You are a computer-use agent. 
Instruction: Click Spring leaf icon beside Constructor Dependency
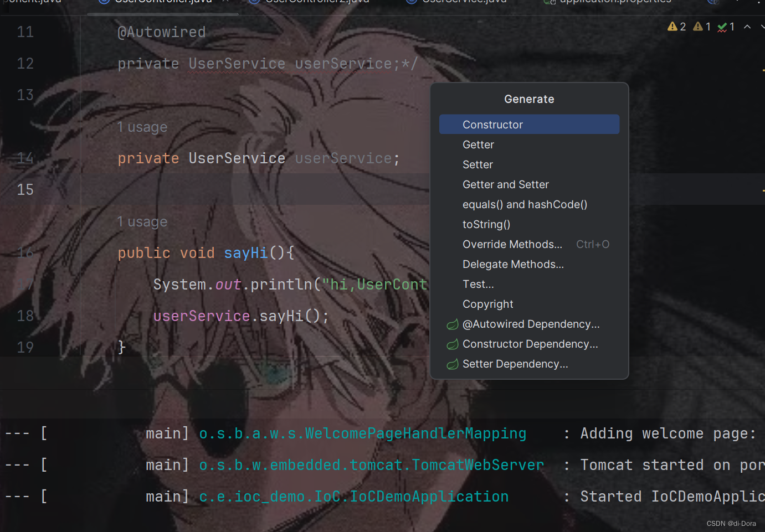tap(453, 344)
